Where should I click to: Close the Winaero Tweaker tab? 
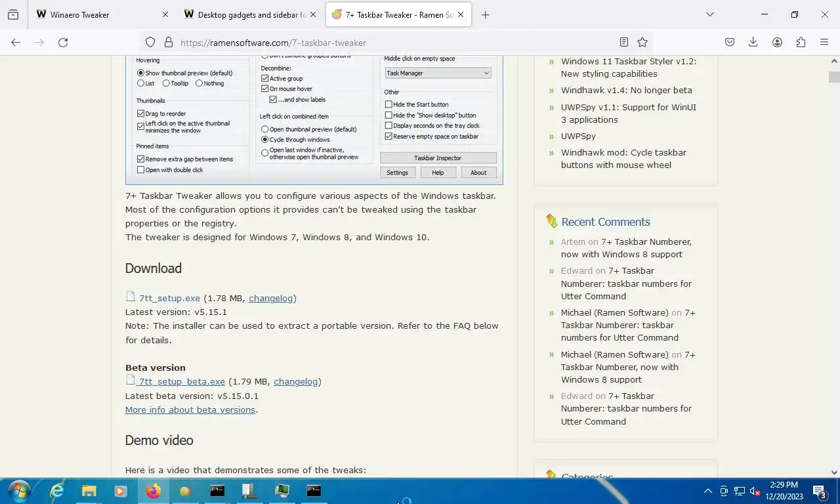point(165,14)
